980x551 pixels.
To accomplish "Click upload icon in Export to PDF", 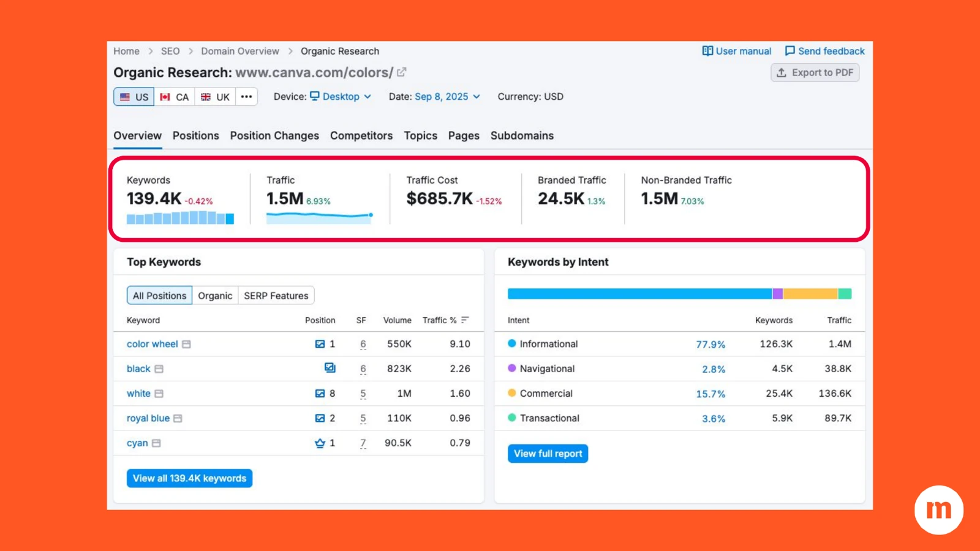I will pyautogui.click(x=782, y=72).
